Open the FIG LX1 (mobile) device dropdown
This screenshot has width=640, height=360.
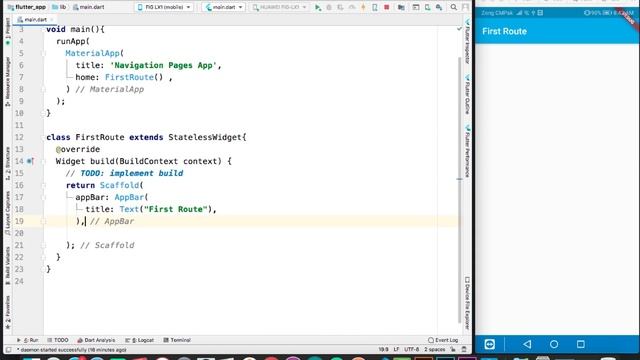pyautogui.click(x=164, y=7)
